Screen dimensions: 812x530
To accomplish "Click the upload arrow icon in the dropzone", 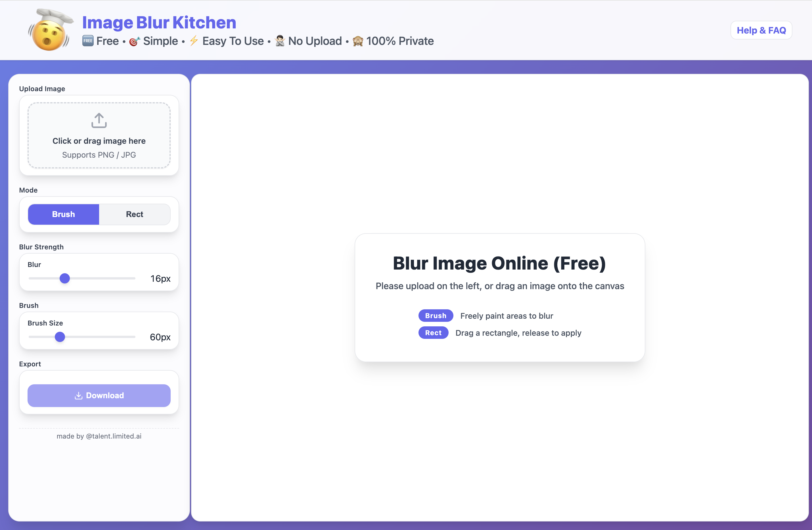I will [x=99, y=120].
